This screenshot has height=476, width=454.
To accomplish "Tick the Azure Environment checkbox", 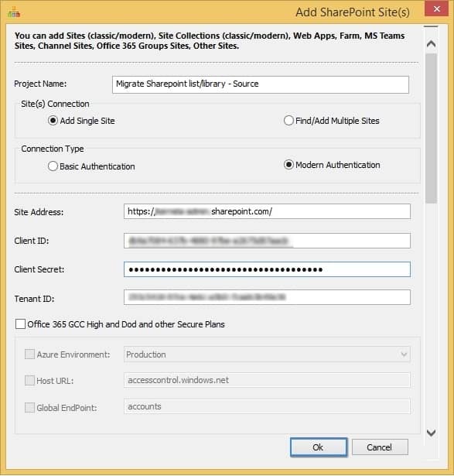I will (x=29, y=354).
